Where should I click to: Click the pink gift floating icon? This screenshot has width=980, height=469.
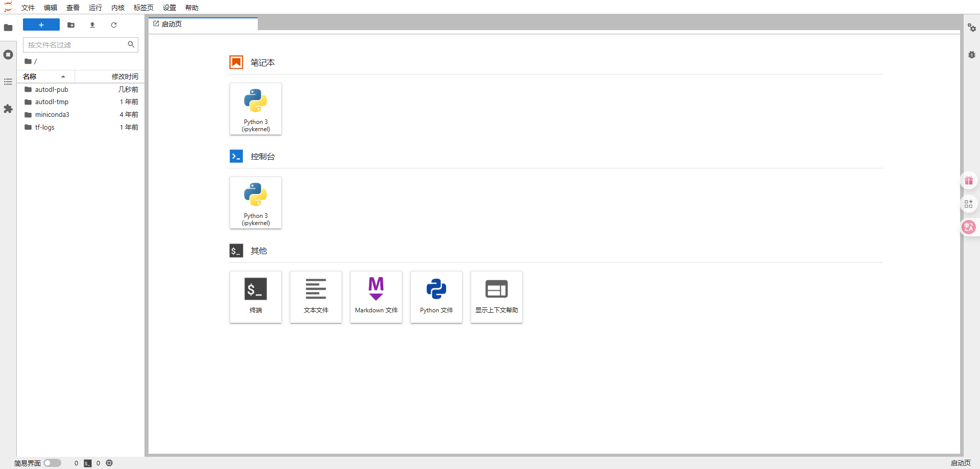point(969,181)
